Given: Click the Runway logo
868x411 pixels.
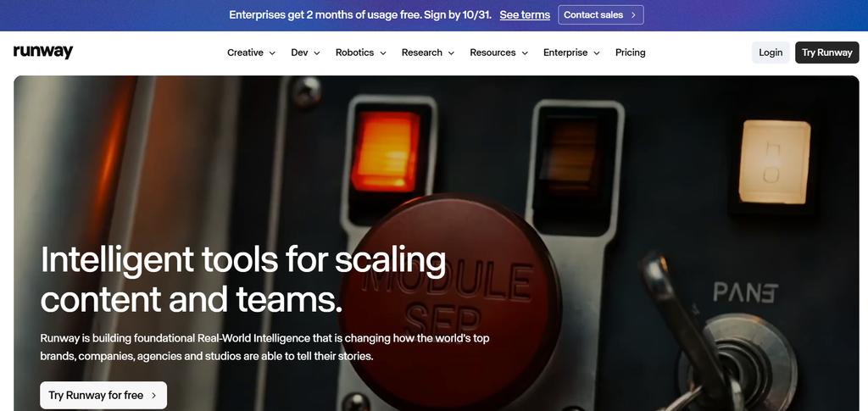Looking at the screenshot, I should (x=43, y=52).
